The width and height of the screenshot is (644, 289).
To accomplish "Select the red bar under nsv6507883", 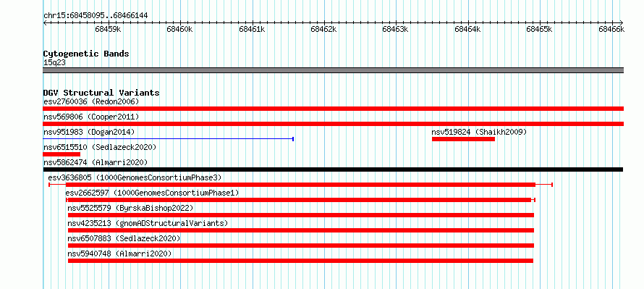I will pos(300,246).
